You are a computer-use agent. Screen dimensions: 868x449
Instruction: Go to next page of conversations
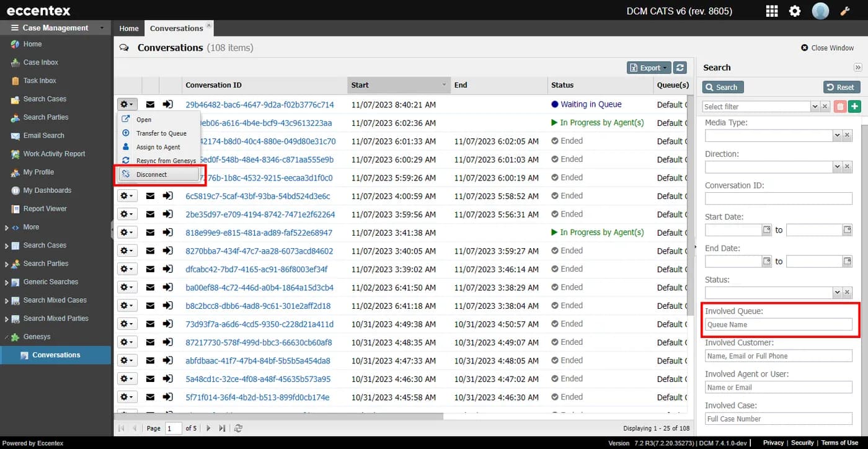(x=208, y=428)
